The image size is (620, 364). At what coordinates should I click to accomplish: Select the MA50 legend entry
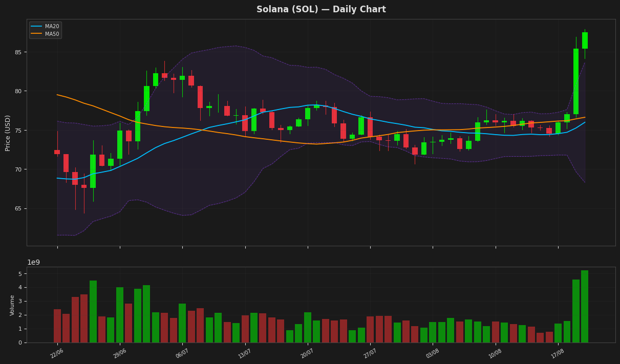point(45,34)
